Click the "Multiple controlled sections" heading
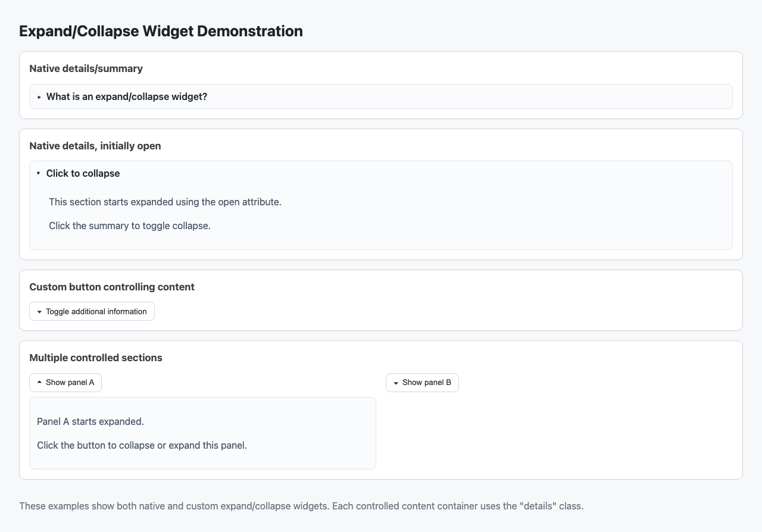 point(95,358)
